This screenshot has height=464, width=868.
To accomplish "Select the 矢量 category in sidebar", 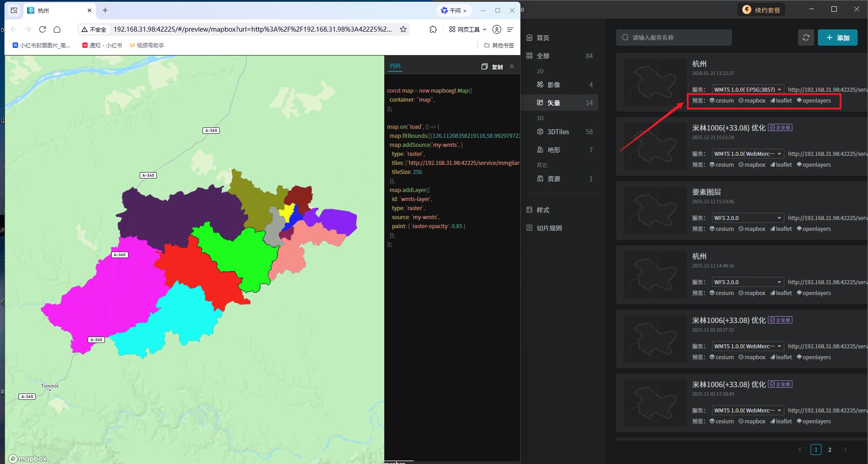I will click(553, 103).
